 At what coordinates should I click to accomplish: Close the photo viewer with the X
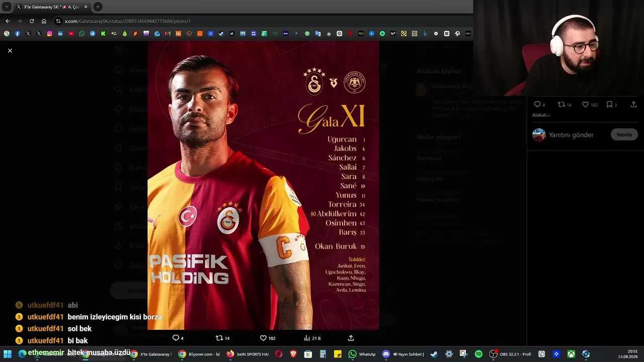10,50
